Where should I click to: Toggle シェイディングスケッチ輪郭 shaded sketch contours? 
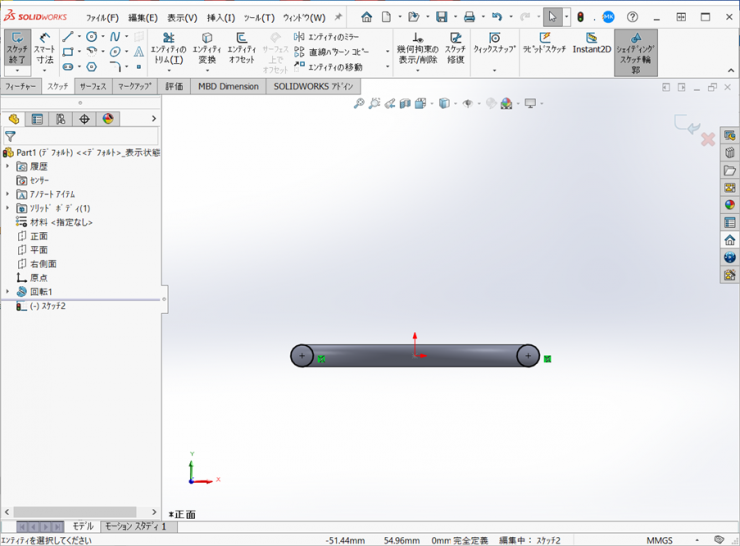click(635, 52)
